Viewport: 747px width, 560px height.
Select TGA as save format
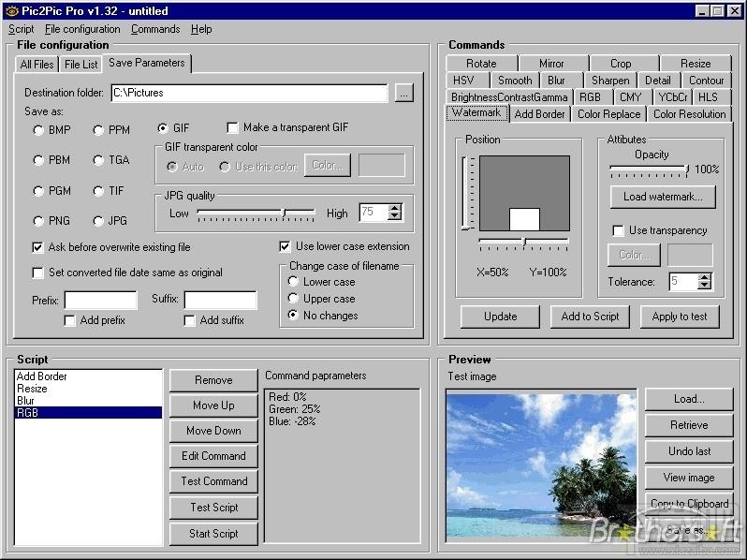(x=111, y=160)
